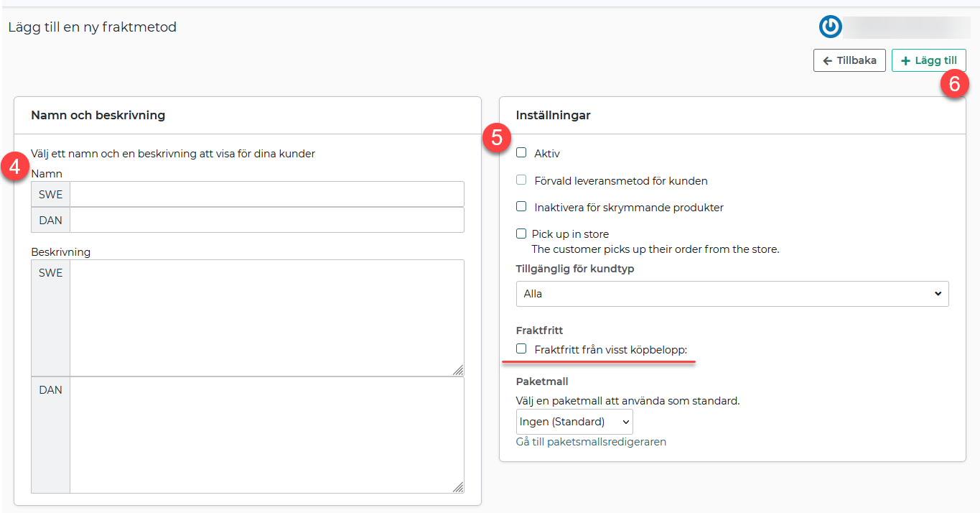Click the blue power logo icon

tap(830, 27)
